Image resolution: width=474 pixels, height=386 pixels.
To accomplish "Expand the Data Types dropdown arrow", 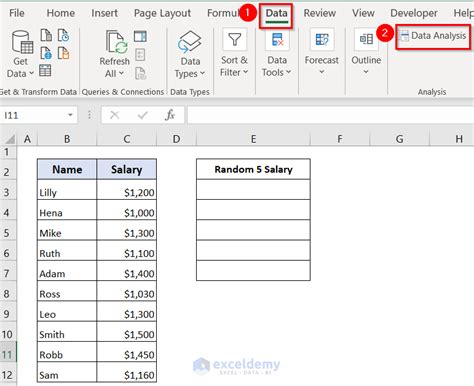I will tap(202, 73).
